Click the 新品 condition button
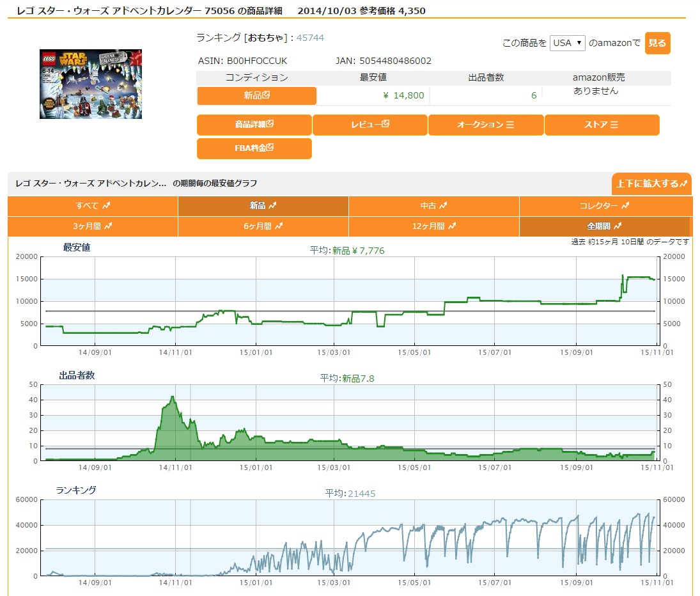 [257, 95]
